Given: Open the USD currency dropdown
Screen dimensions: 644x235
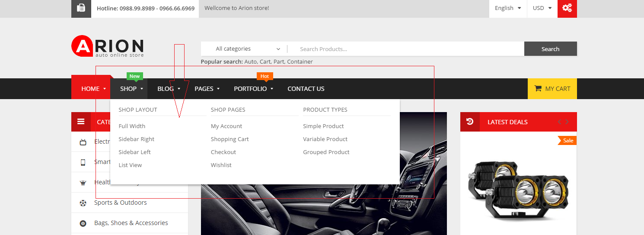Looking at the screenshot, I should [x=542, y=8].
